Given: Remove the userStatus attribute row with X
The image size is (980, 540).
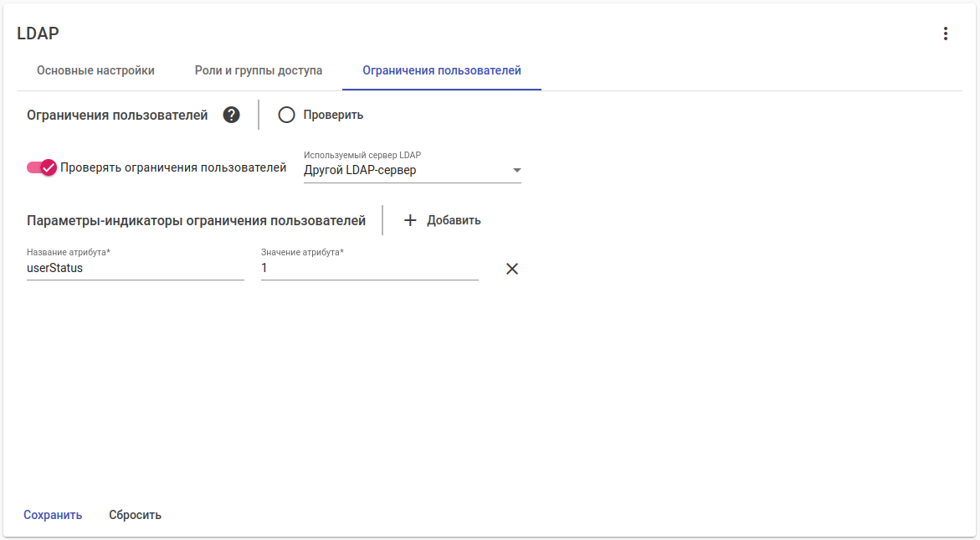Looking at the screenshot, I should pyautogui.click(x=512, y=269).
